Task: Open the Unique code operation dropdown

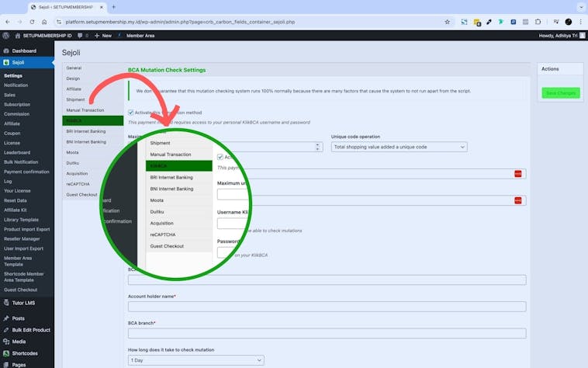Action: [399, 147]
